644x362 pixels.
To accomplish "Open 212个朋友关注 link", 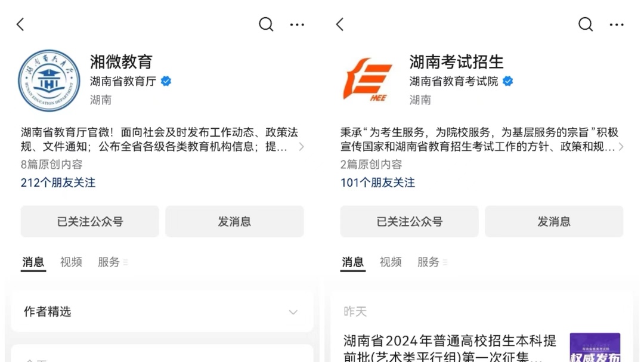I will pyautogui.click(x=58, y=182).
